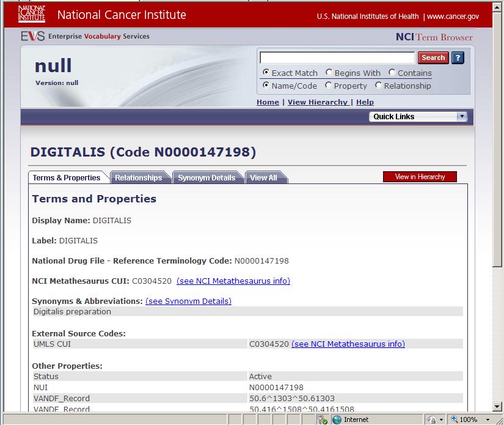Click the Other Properties heading

coord(67,366)
